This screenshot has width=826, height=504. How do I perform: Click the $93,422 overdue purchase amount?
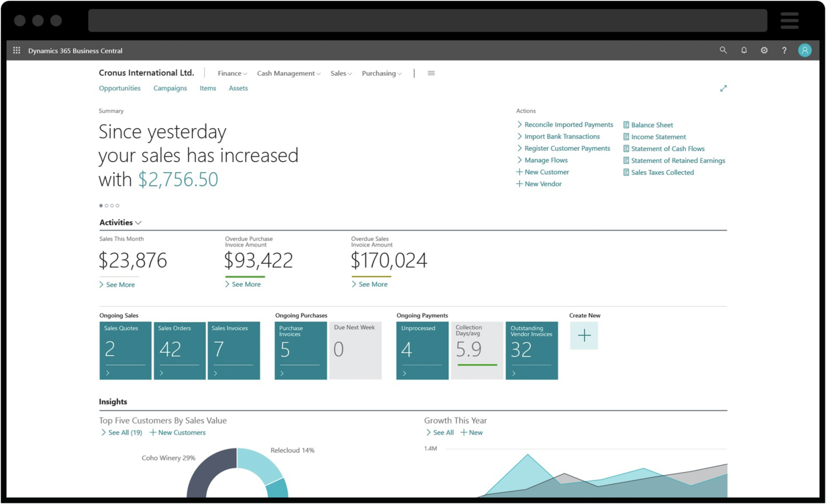pos(259,260)
